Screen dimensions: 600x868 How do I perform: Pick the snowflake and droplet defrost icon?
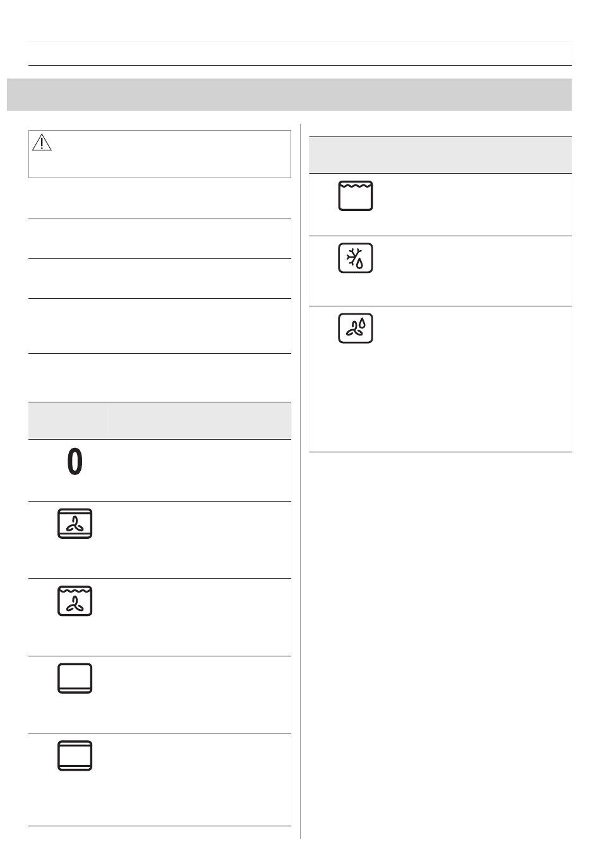[x=356, y=258]
